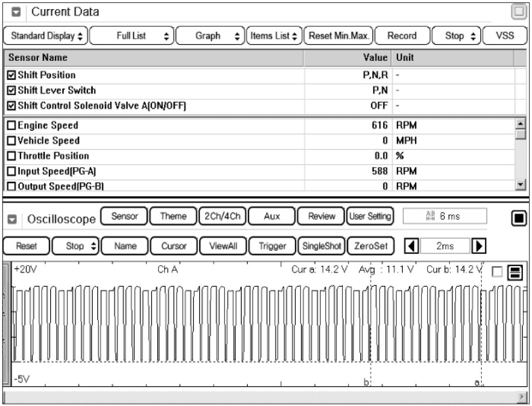Uncheck the Shift Position sensor
The image size is (532, 406).
coord(12,76)
